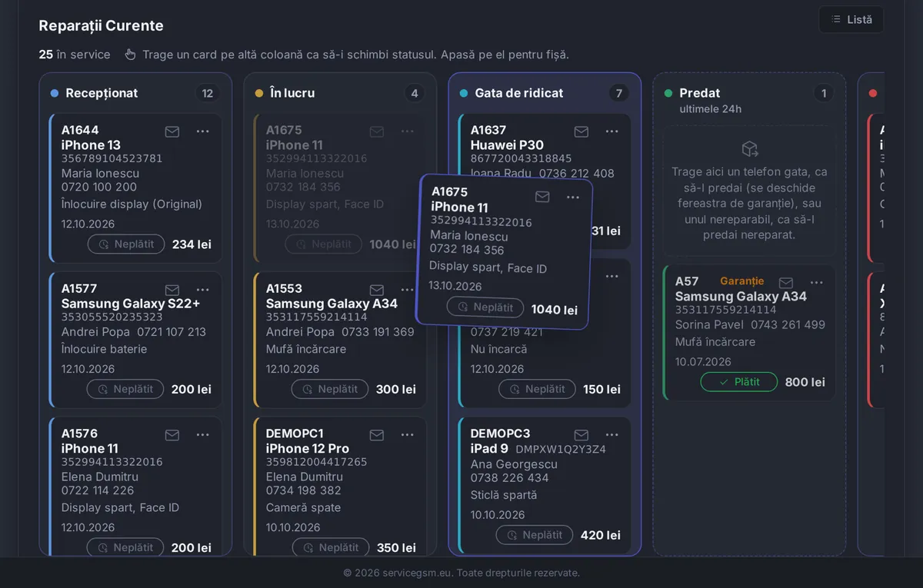The image size is (923, 588).
Task: Open the envelope icon on card A1644
Action: click(172, 131)
